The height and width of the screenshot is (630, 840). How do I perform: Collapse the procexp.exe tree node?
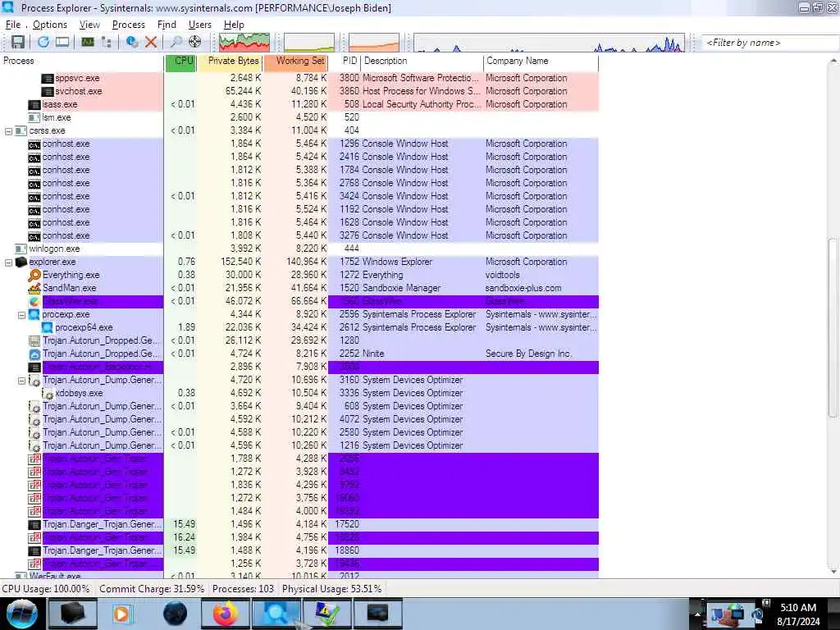pyautogui.click(x=21, y=314)
